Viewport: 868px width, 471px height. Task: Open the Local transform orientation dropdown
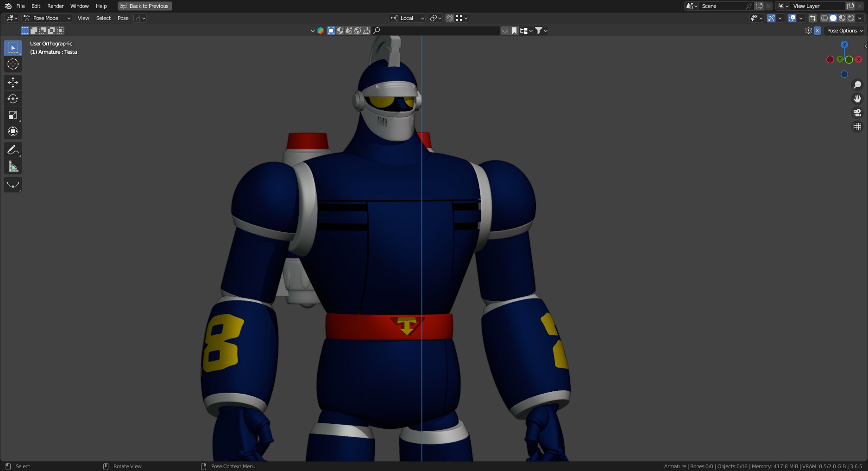407,18
